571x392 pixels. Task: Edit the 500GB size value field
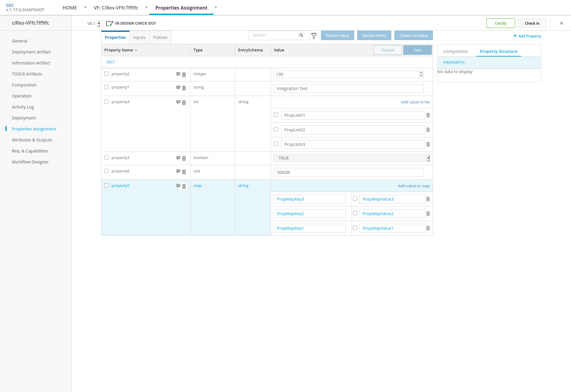[349, 172]
